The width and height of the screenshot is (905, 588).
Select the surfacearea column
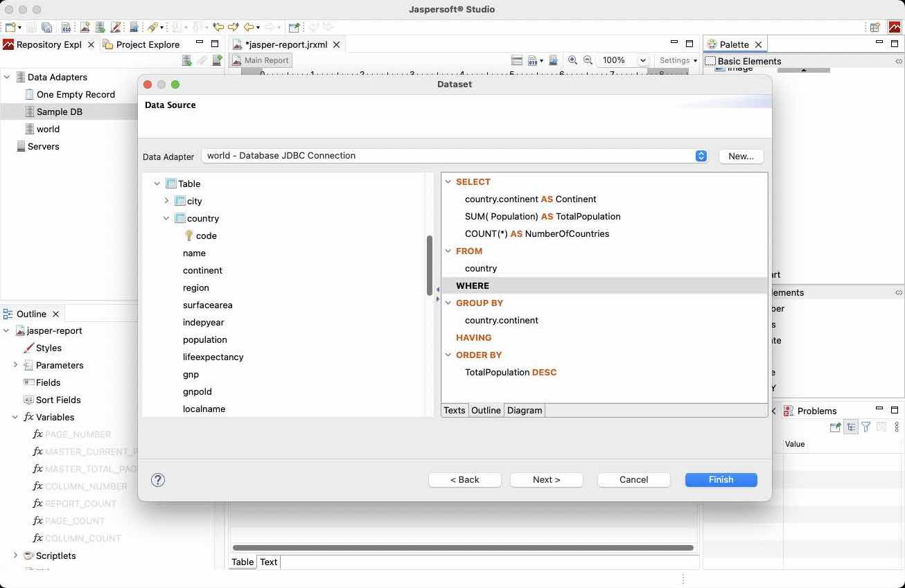pos(207,305)
